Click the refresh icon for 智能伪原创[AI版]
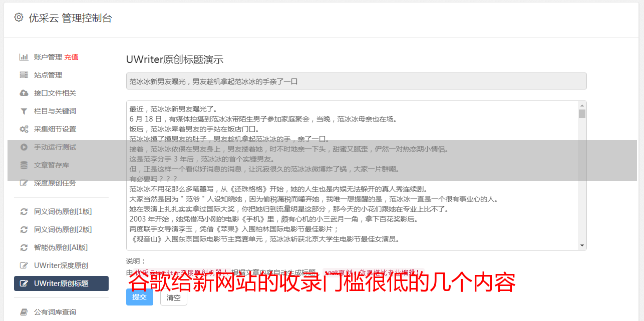644x321 pixels. coord(24,247)
